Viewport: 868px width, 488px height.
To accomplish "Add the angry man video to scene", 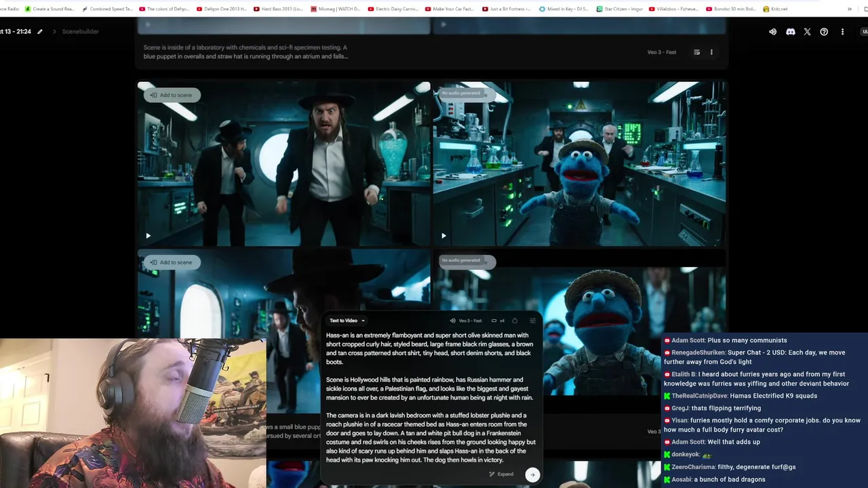I will coord(172,95).
